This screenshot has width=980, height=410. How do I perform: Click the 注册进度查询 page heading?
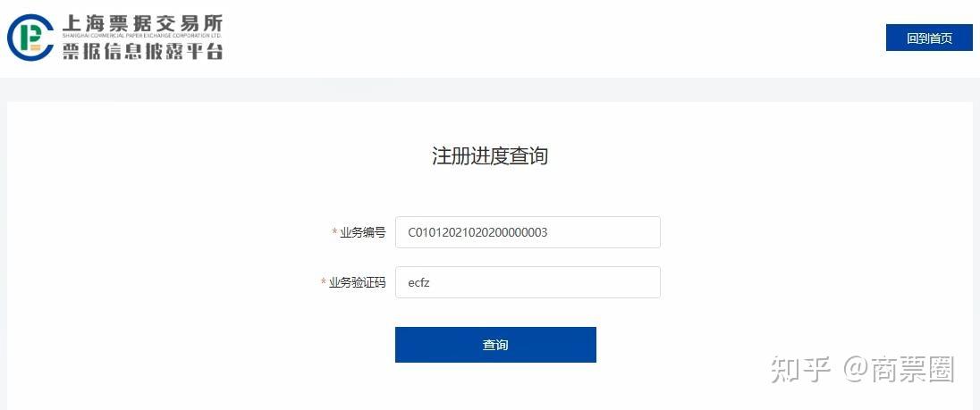490,155
